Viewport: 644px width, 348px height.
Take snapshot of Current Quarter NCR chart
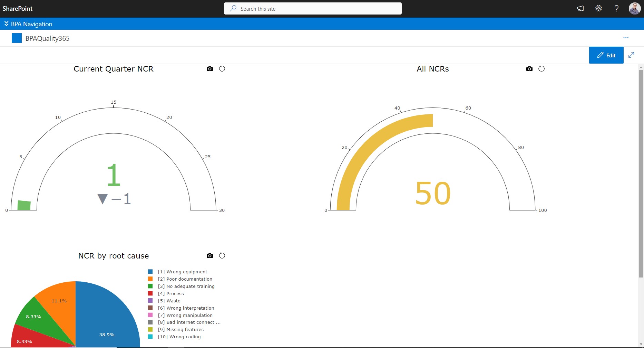click(210, 69)
